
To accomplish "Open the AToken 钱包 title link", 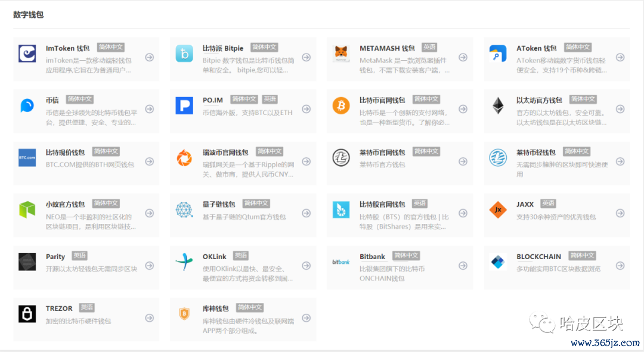I will tap(537, 48).
